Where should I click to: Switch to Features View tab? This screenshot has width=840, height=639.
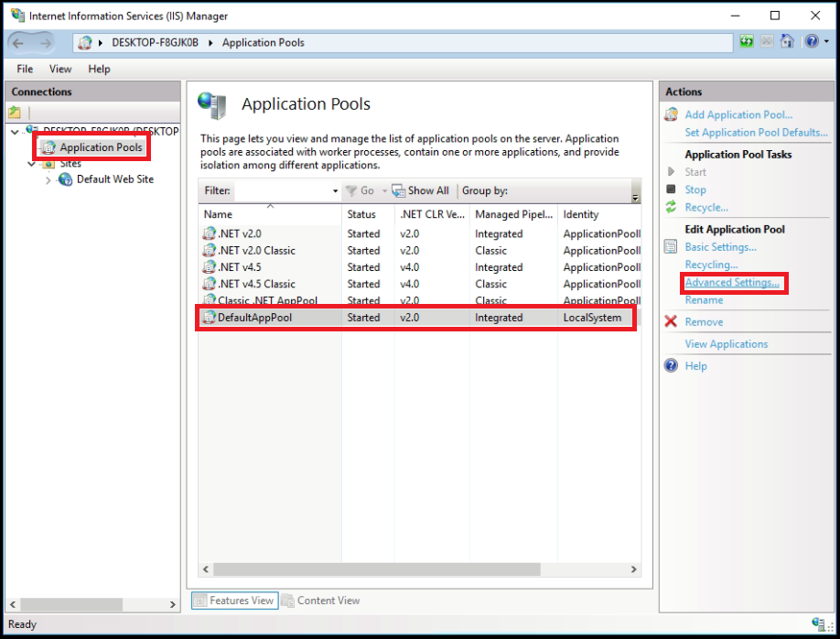[234, 601]
